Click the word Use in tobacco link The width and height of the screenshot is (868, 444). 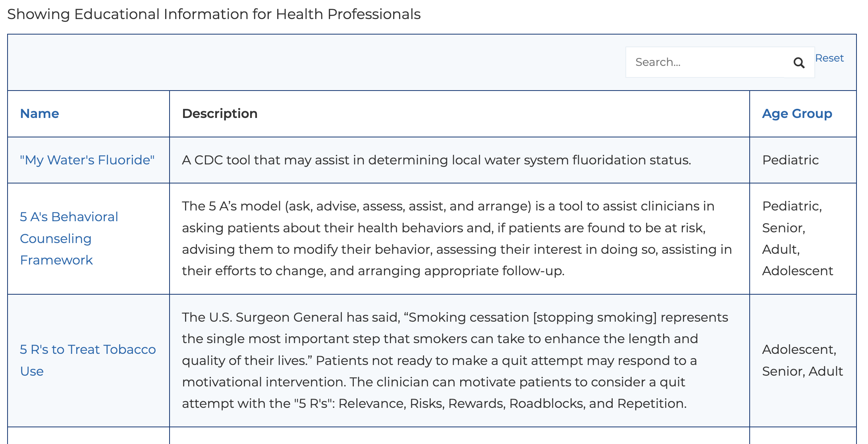click(32, 371)
